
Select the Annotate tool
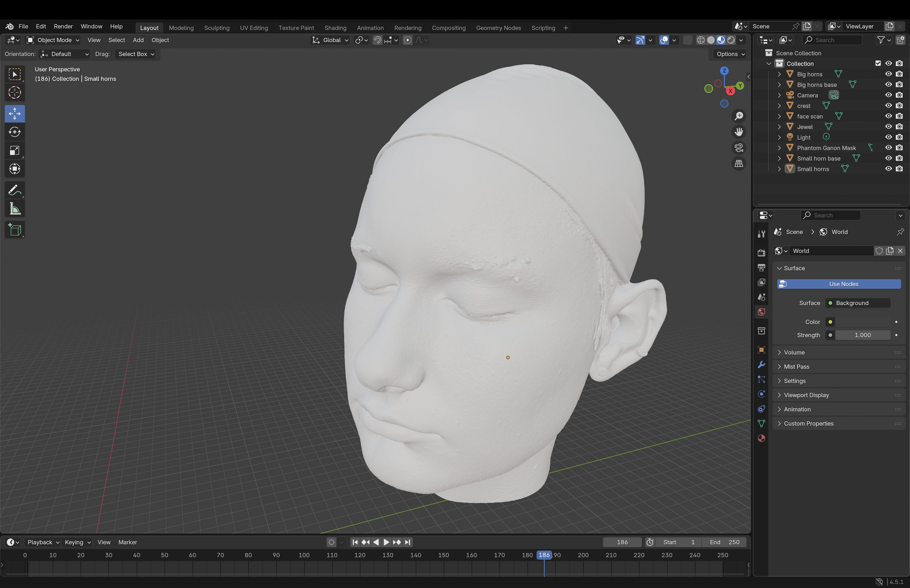(15, 190)
